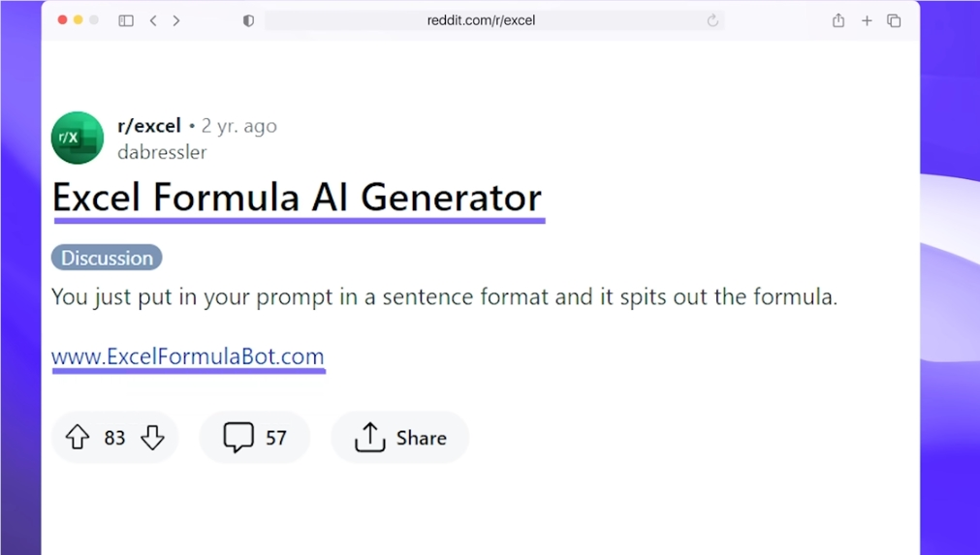
Task: Share the Reddit post
Action: pos(400,437)
